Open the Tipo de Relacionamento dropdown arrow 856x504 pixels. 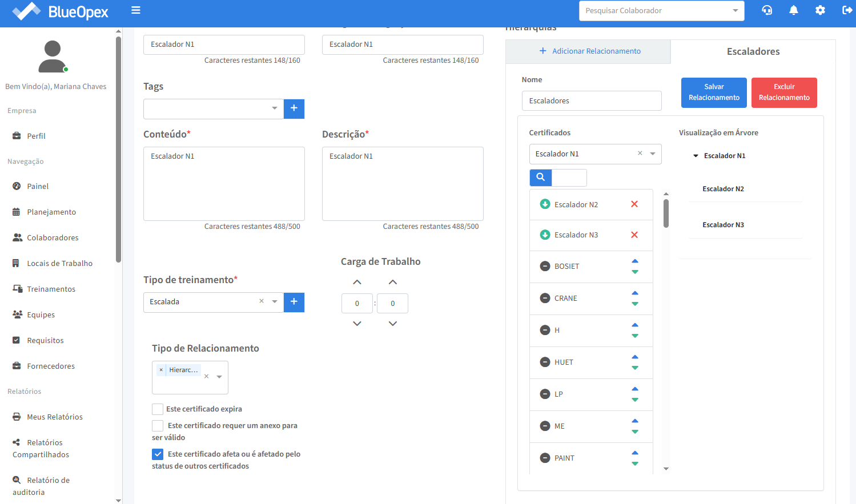coord(219,377)
